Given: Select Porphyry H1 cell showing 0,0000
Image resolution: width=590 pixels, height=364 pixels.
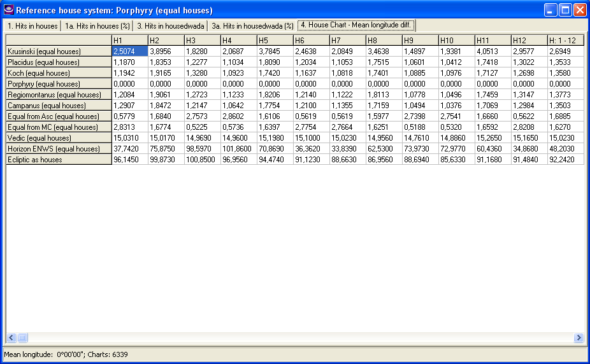Looking at the screenshot, I should pyautogui.click(x=130, y=84).
